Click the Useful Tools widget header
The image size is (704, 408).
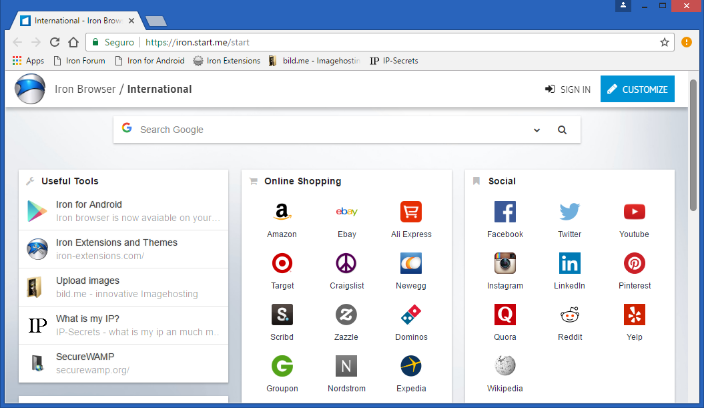(x=70, y=181)
